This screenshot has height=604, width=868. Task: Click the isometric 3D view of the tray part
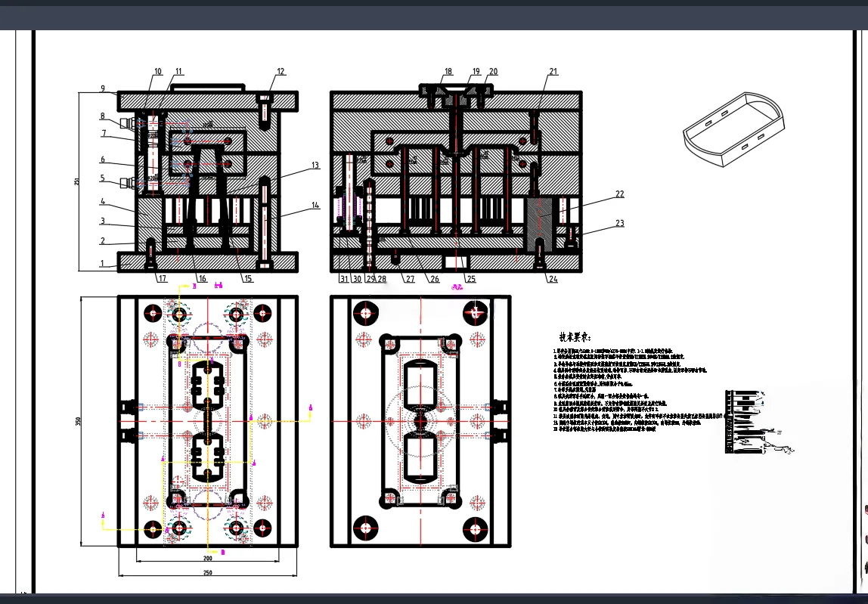coord(734,129)
